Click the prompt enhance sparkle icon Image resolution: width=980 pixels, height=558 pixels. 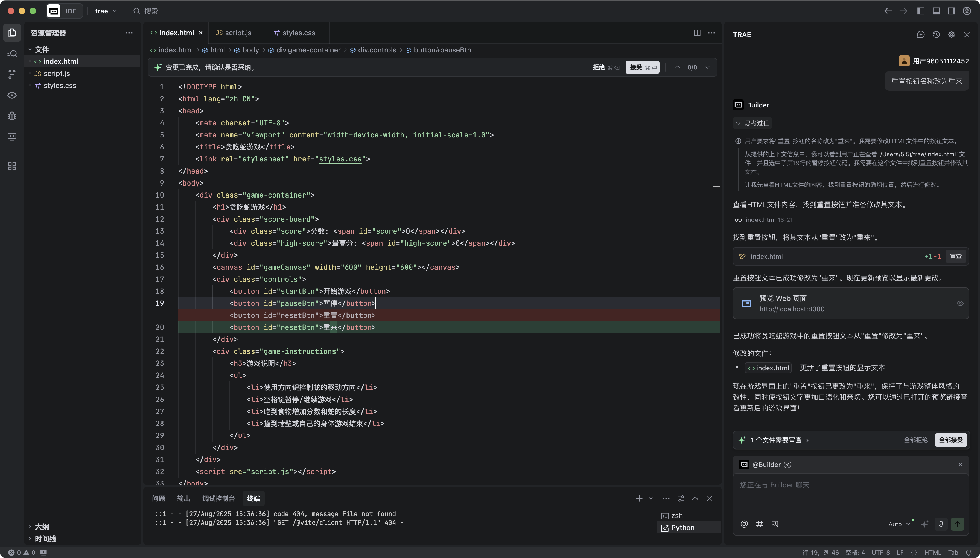point(925,524)
